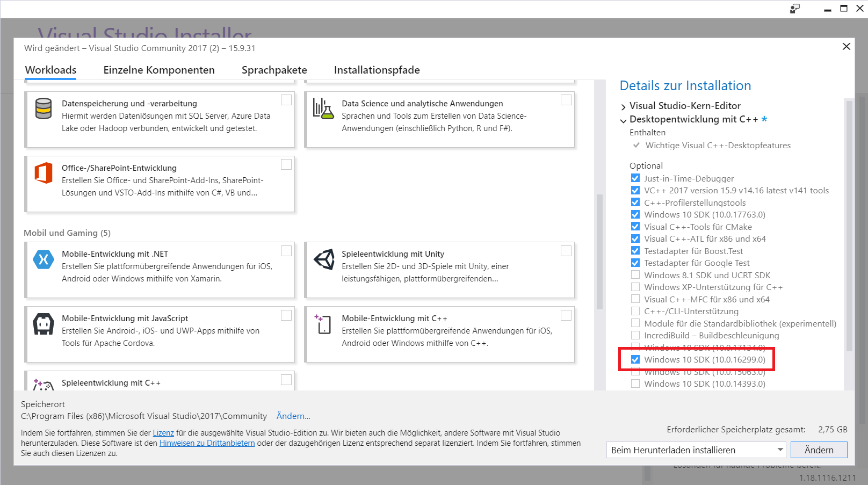The image size is (868, 485).
Task: Check Module für die Standardbibliothek (experimentell)
Action: (635, 323)
